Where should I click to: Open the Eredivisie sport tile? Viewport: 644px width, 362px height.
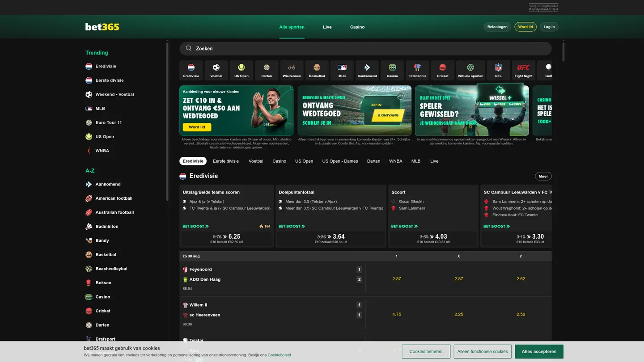click(x=191, y=71)
